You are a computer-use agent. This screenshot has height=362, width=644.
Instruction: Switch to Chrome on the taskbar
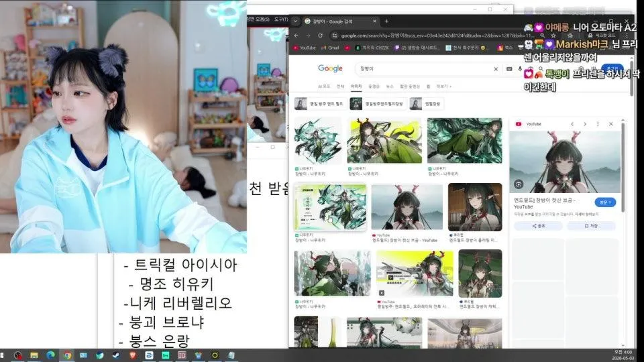[67, 355]
